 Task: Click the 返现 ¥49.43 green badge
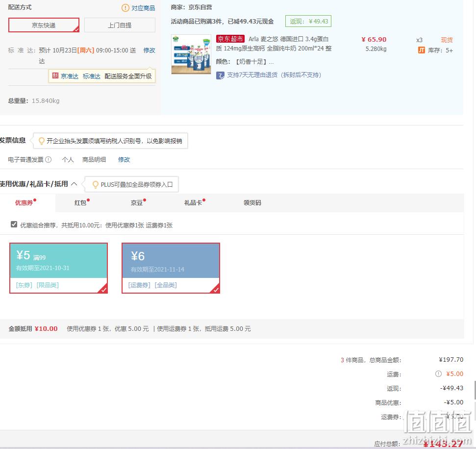308,21
